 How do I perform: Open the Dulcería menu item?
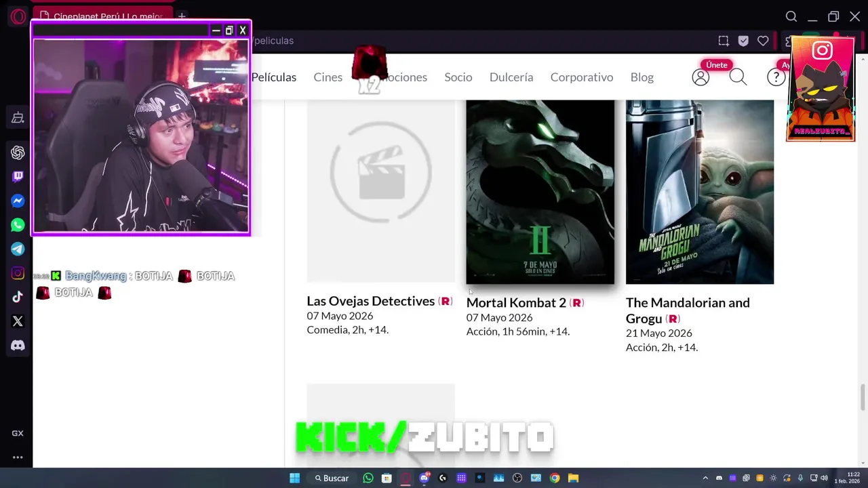511,77
